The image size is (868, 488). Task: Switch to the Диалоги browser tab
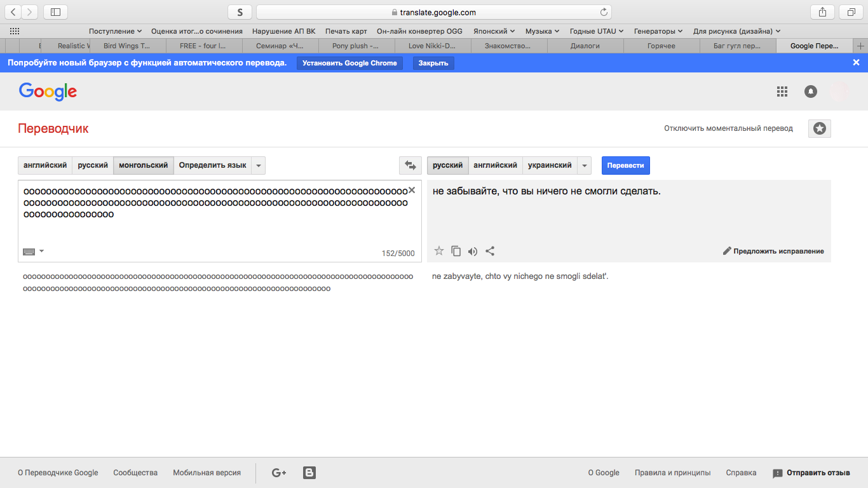[x=585, y=46]
